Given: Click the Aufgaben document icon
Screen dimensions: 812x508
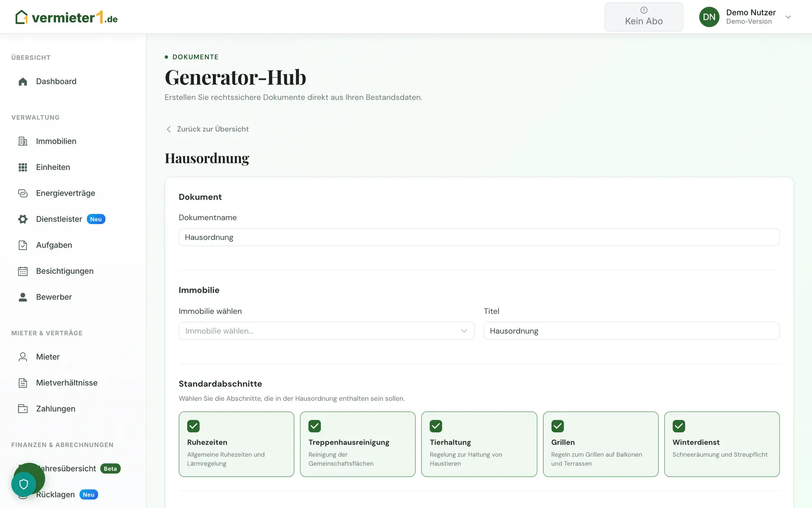Looking at the screenshot, I should tap(23, 245).
